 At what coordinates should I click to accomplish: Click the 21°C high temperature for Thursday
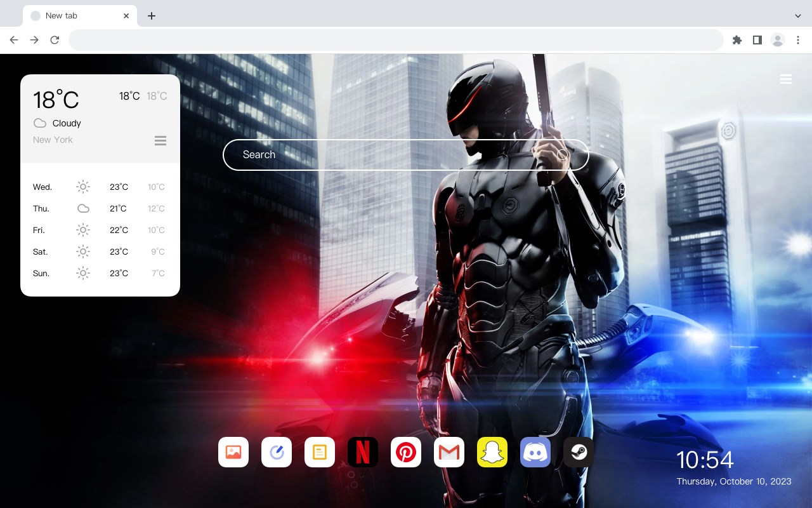[x=118, y=208]
